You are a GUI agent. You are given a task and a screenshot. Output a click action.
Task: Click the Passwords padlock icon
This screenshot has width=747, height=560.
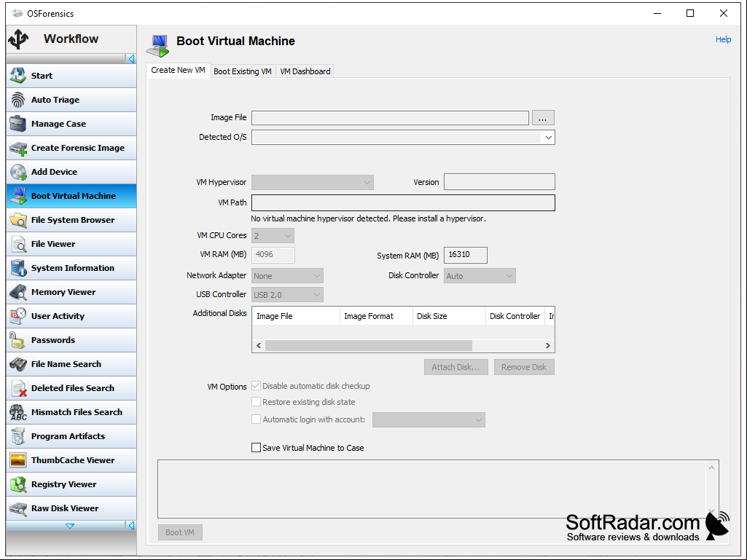pos(18,340)
